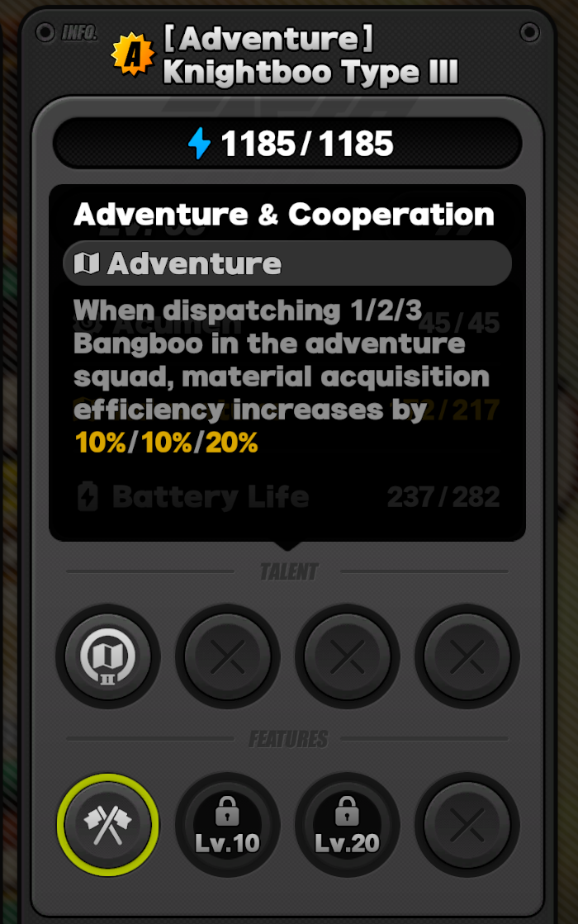This screenshot has height=924, width=578.
Task: Click the blue lightning energy icon
Action: pyautogui.click(x=200, y=143)
